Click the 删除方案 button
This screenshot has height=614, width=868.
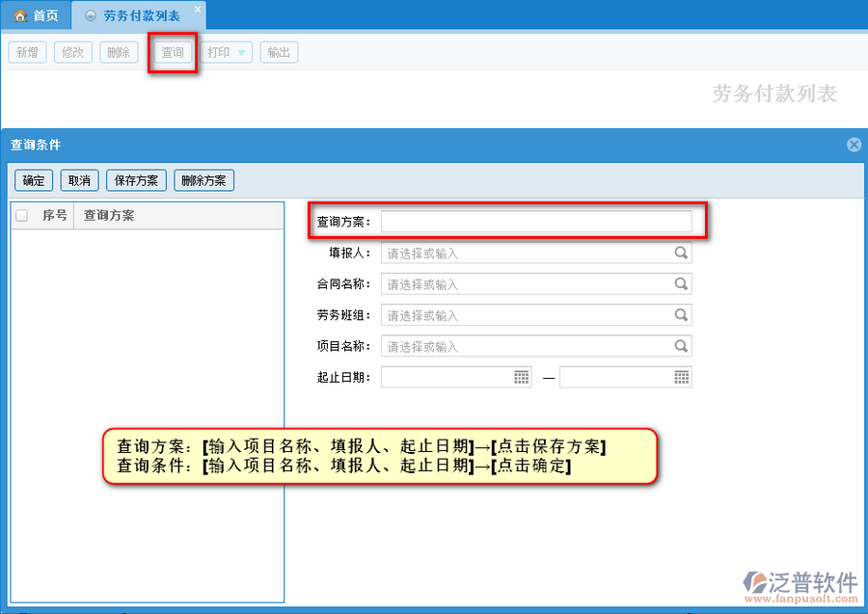[x=203, y=180]
